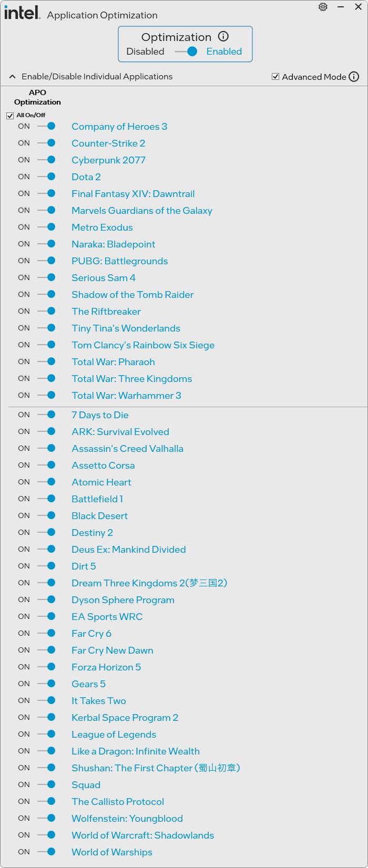Switch off Metro Exodus optimization

click(47, 227)
